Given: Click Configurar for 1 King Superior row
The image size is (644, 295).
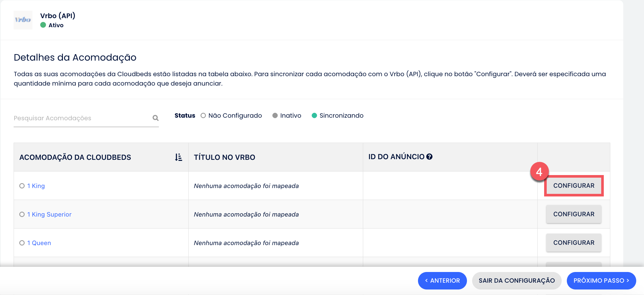Looking at the screenshot, I should coord(574,214).
